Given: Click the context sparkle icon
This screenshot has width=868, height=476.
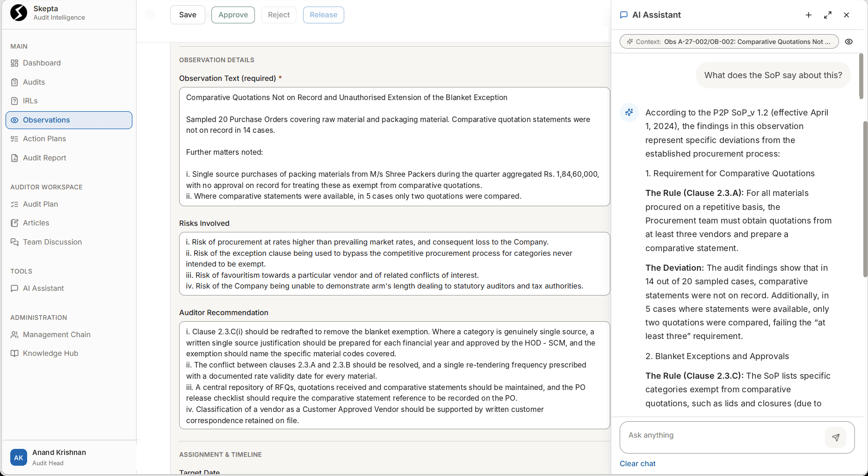Looking at the screenshot, I should (x=630, y=42).
